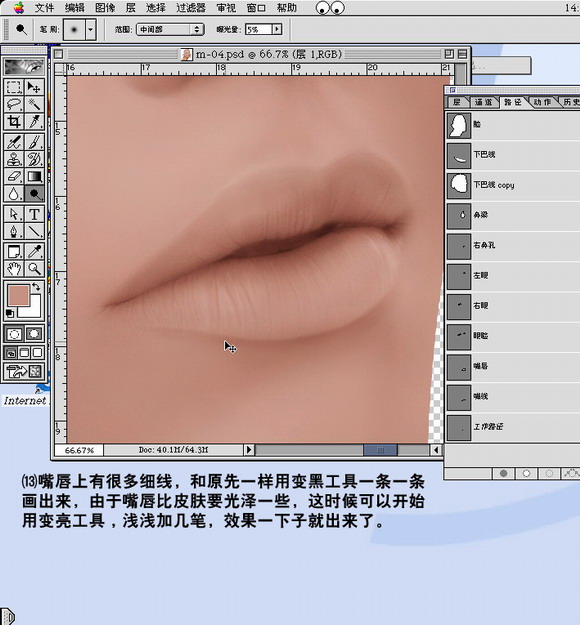This screenshot has width=580, height=625.
Task: Select the Lasso tool
Action: (14, 104)
